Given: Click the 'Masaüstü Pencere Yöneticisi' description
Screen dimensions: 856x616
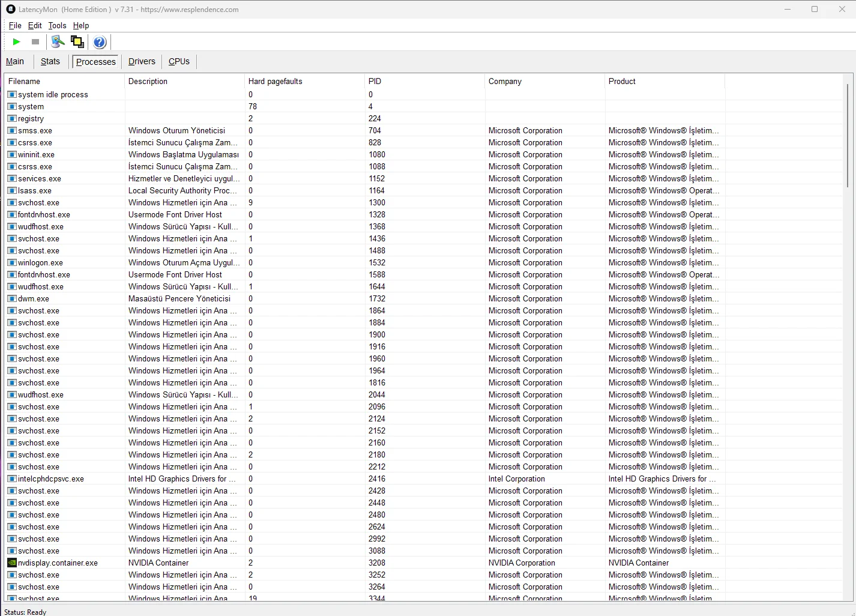Looking at the screenshot, I should click(x=179, y=298).
